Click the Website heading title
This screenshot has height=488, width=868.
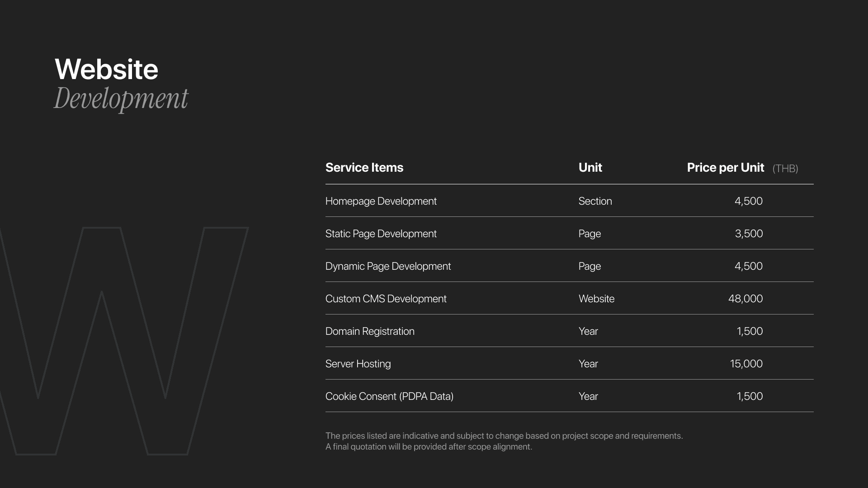point(106,70)
